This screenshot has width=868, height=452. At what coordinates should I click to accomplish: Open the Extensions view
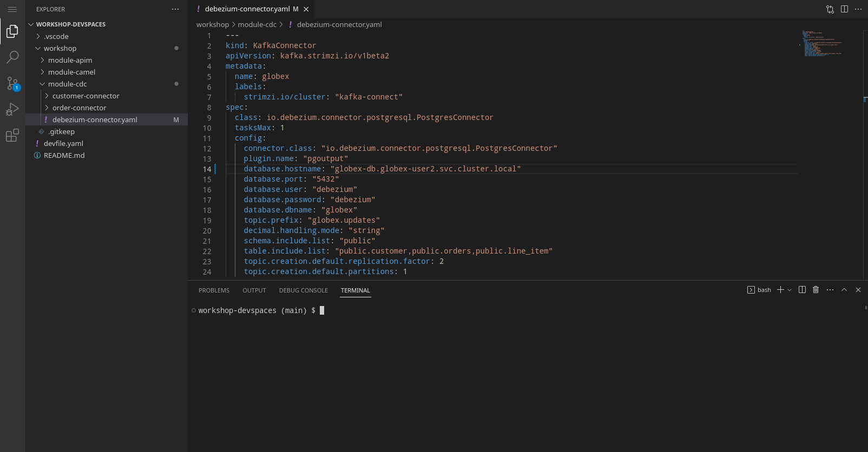click(x=12, y=135)
